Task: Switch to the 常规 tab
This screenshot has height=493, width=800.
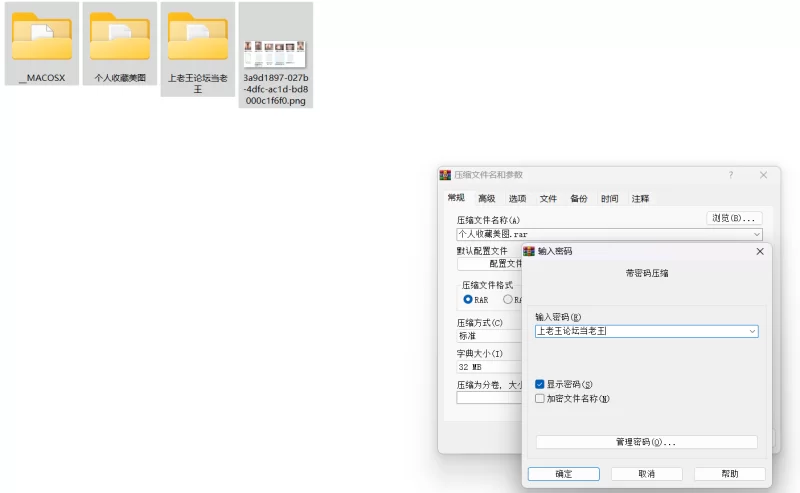Action: [x=456, y=198]
